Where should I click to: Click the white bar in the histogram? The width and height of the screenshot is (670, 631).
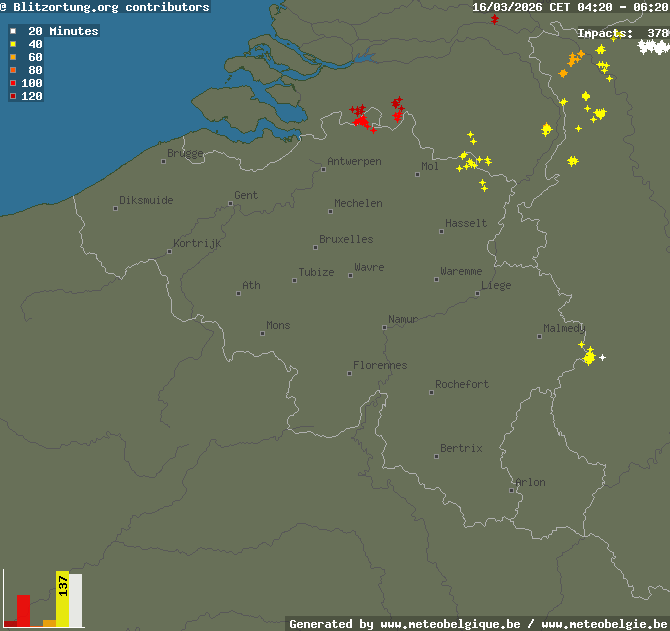coord(76,600)
